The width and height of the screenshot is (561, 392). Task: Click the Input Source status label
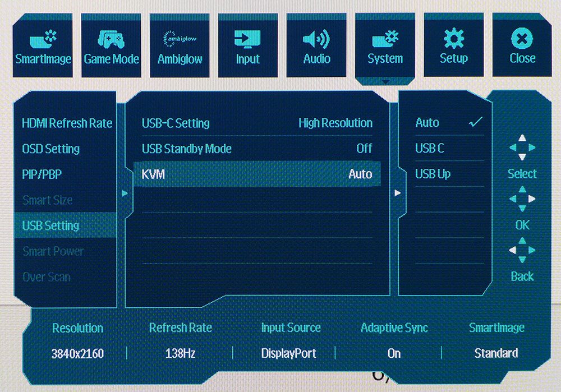coord(291,328)
